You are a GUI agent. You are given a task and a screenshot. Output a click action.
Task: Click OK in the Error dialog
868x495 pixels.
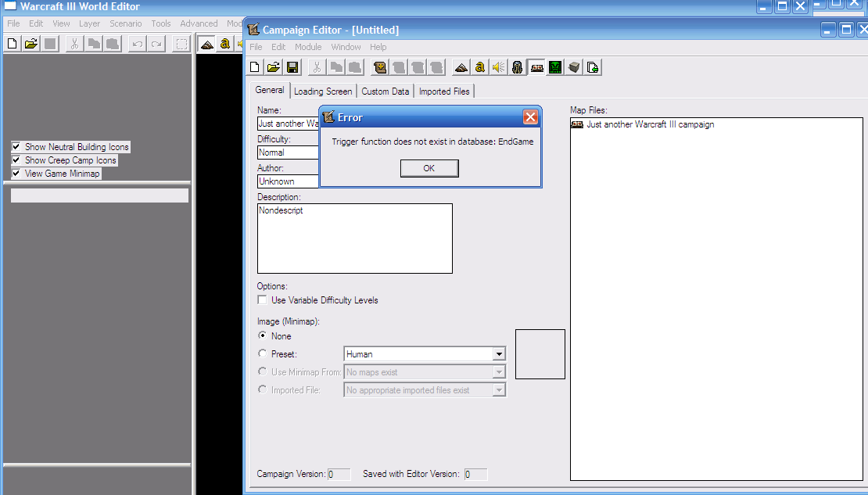pyautogui.click(x=429, y=168)
